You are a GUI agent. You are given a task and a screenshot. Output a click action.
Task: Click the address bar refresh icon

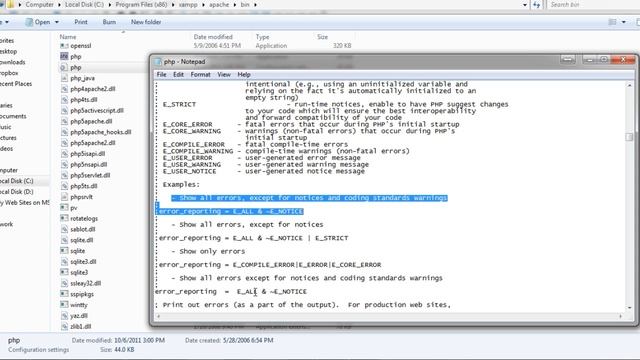tap(537, 4)
